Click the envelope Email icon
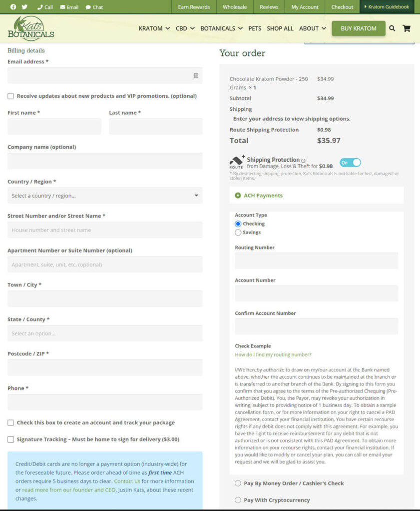Viewport: 420px width, 511px height. [62, 7]
